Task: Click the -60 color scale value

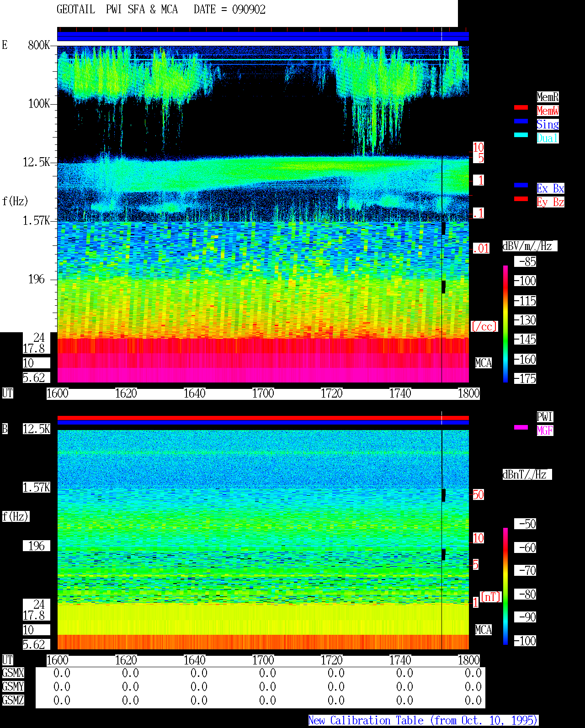Action: 525,547
